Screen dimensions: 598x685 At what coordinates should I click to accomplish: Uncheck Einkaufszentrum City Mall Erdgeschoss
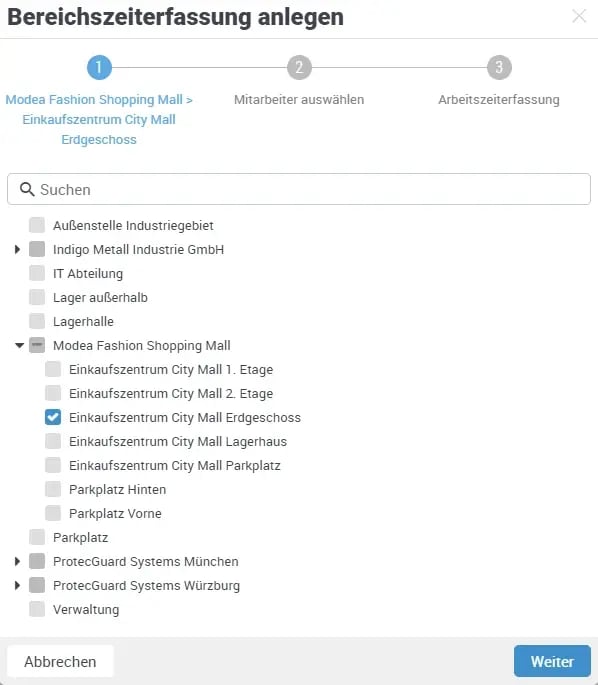pyautogui.click(x=53, y=417)
